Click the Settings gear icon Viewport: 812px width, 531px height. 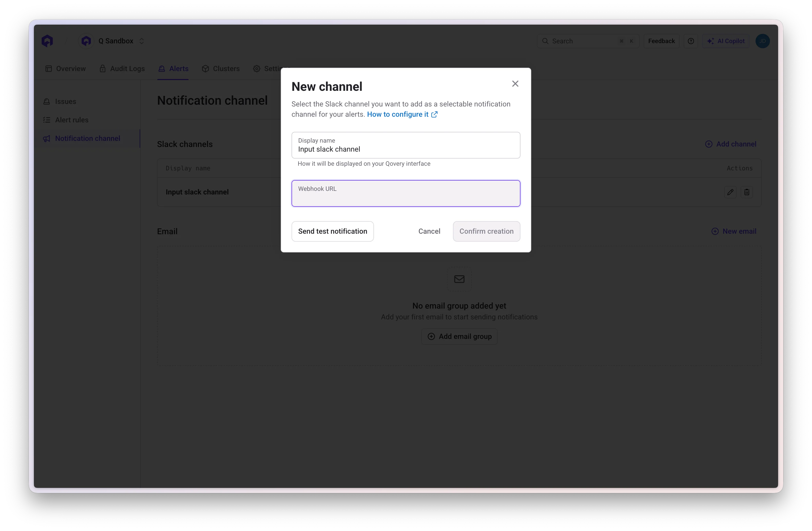tap(257, 68)
